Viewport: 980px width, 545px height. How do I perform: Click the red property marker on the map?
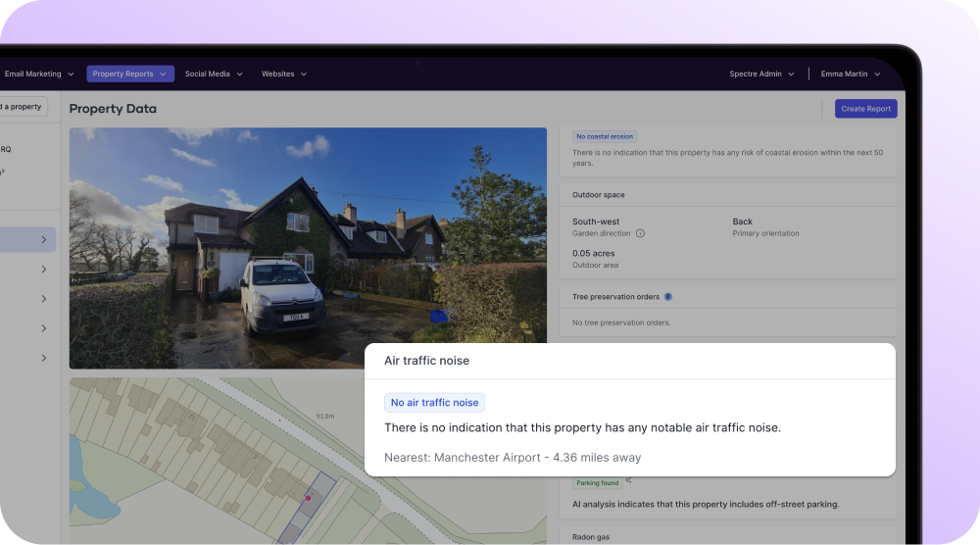(x=308, y=498)
